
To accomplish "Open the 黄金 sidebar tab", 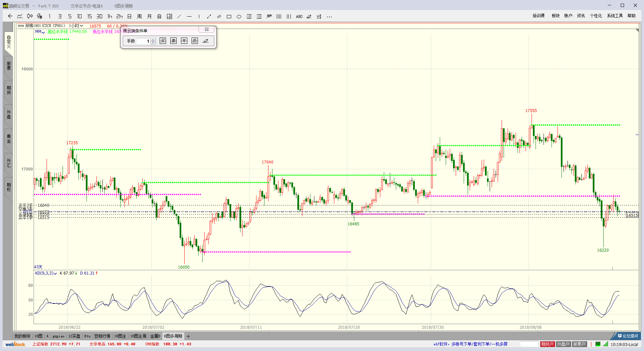I will pos(9,139).
